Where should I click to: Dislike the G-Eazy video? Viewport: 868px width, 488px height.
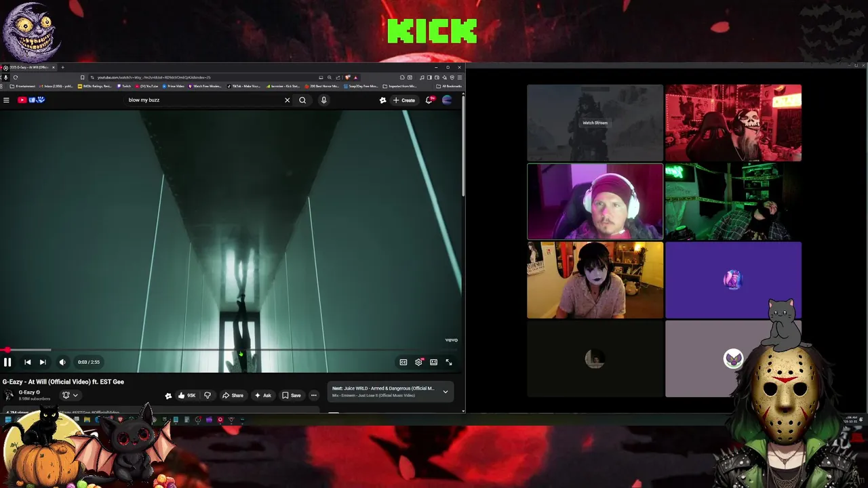click(x=208, y=395)
